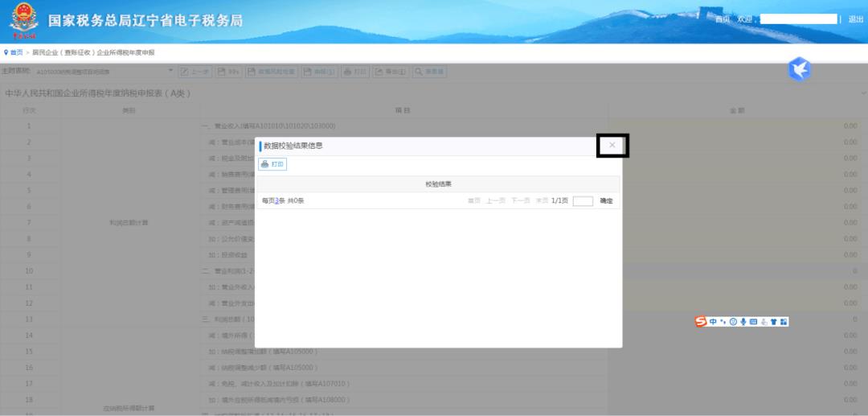
Task: Click the location pin icon in breadcrumb
Action: (x=6, y=52)
